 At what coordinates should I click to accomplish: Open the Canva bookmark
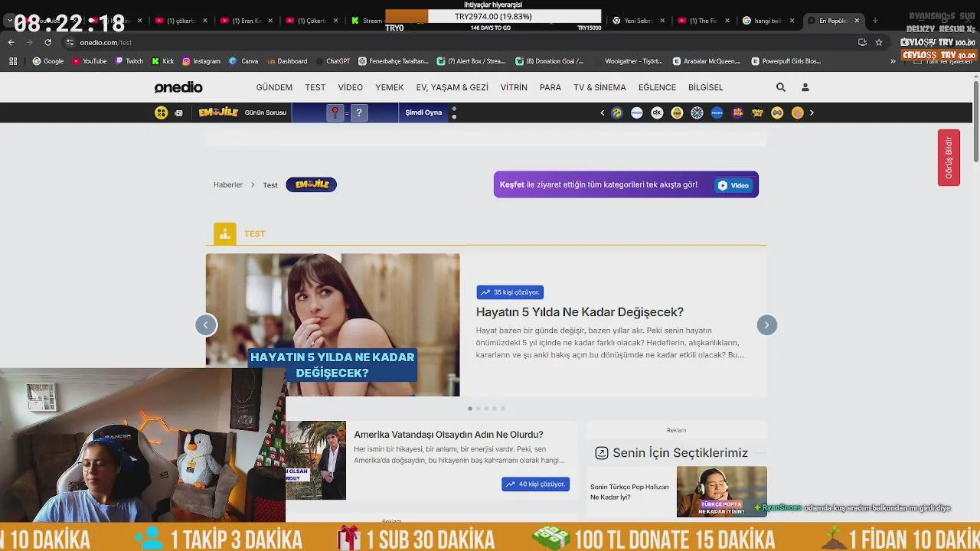[x=243, y=61]
